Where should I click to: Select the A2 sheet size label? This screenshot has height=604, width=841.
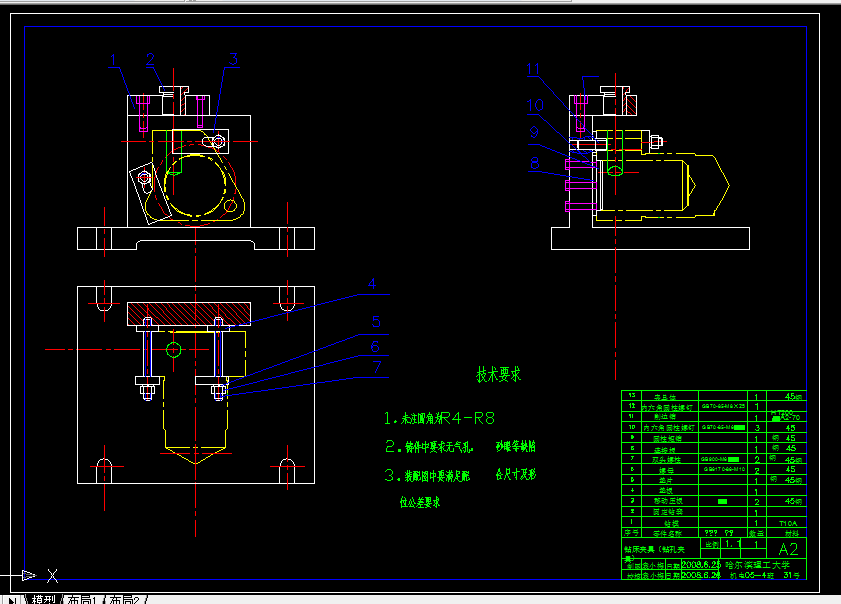(x=788, y=549)
